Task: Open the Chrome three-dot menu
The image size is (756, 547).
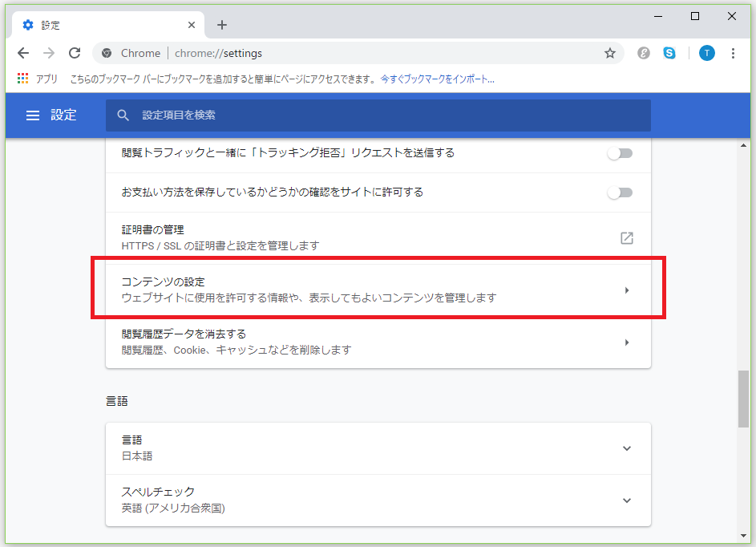Action: pyautogui.click(x=733, y=53)
